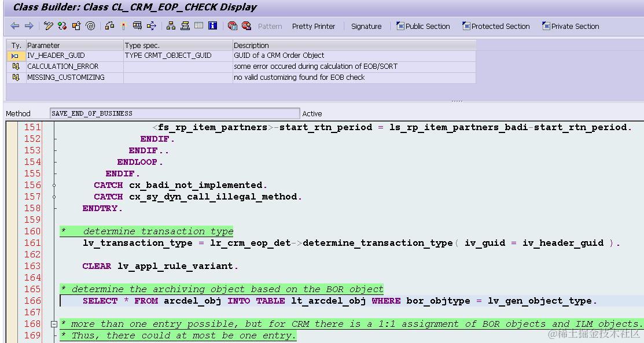Click TYPE CRMT_OBJECT_GUID type spec cell
The height and width of the screenshot is (343, 644).
click(178, 56)
